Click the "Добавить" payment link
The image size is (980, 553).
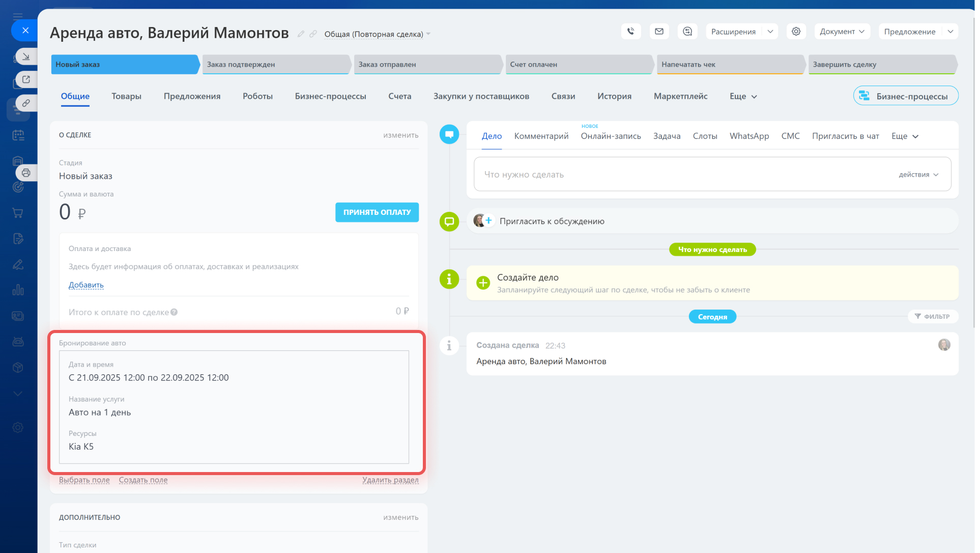click(x=86, y=285)
